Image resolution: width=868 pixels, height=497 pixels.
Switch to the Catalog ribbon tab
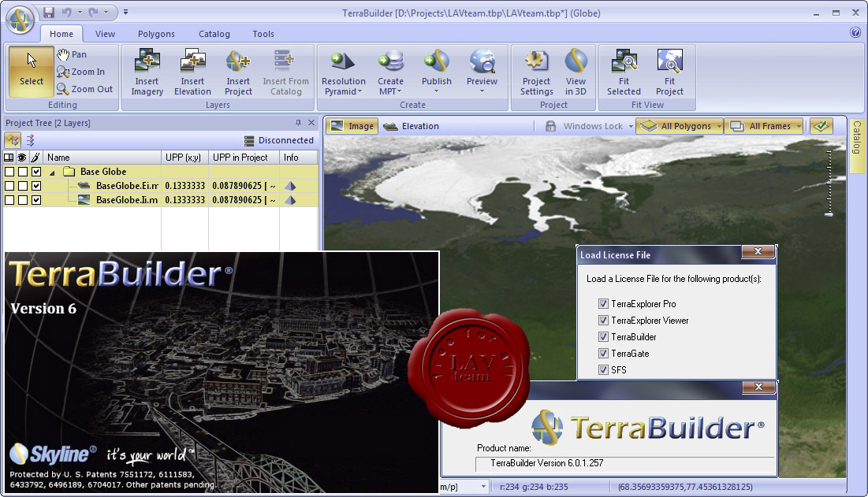214,34
